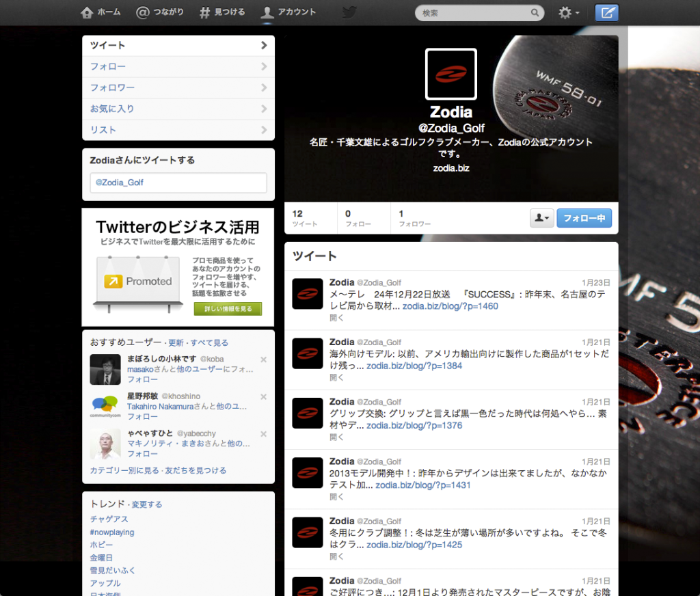Image resolution: width=700 pixels, height=596 pixels.
Task: Open the #nowplaying trend
Action: [x=112, y=532]
